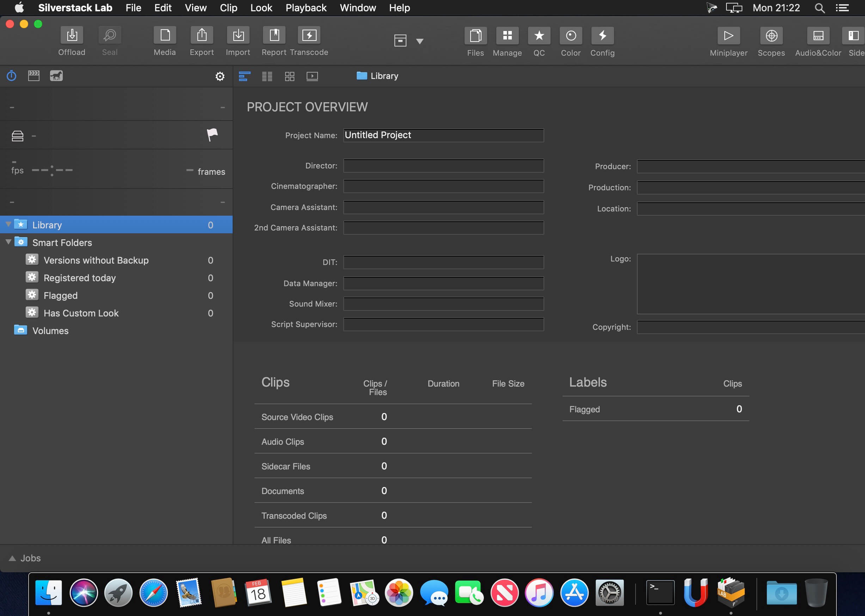Open the Offload wizard from toolbar
Viewport: 865px width, 616px height.
pos(72,35)
